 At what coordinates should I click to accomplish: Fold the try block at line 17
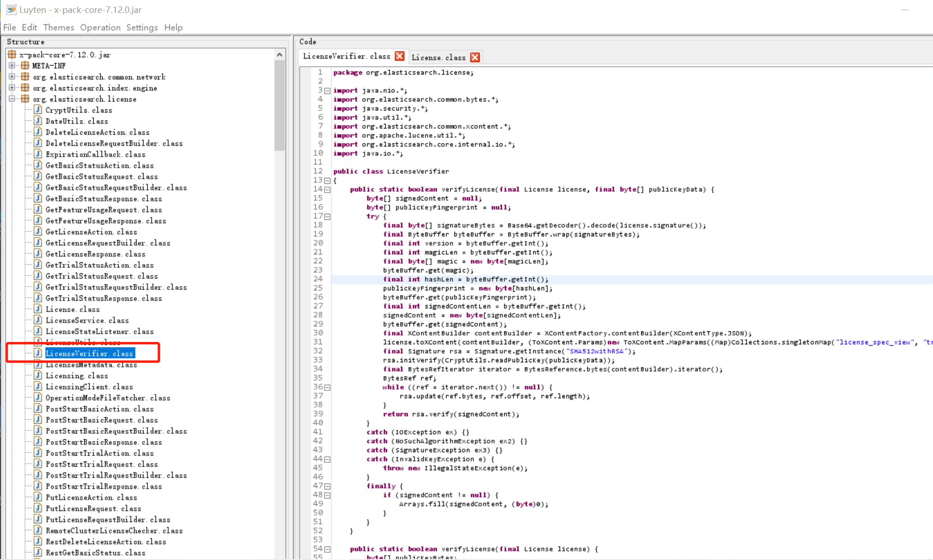327,217
